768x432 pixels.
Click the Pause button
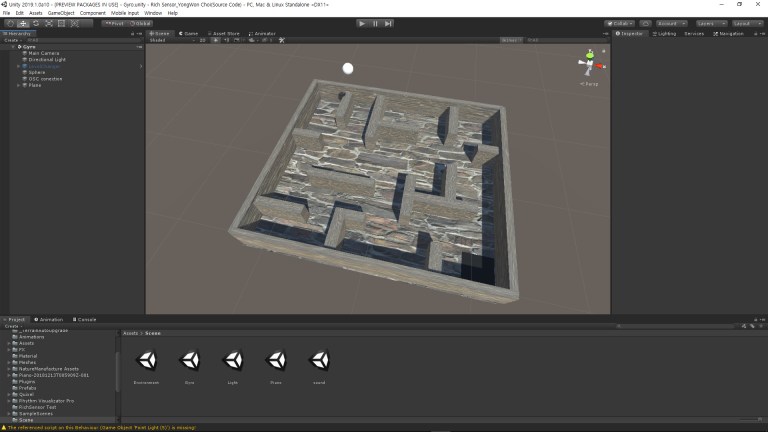click(375, 23)
